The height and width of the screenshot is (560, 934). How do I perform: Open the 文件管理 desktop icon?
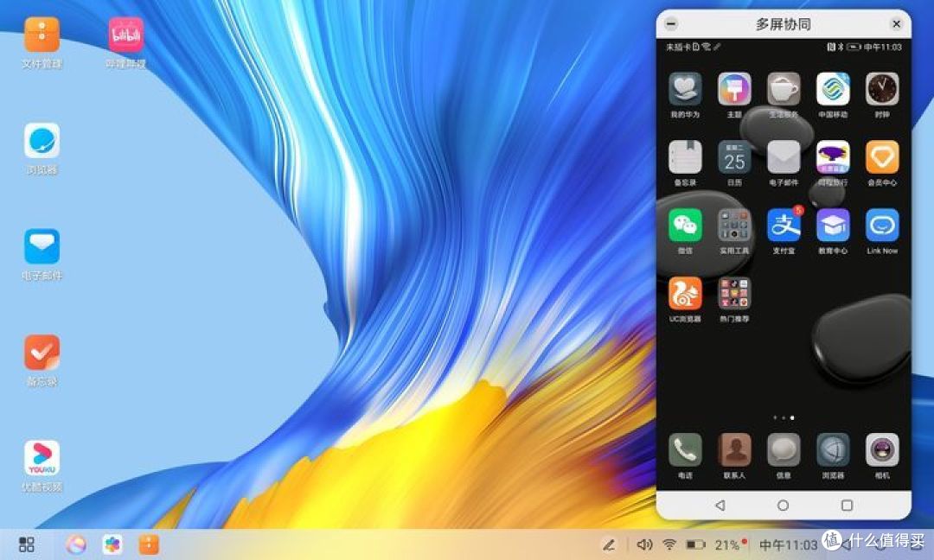pyautogui.click(x=42, y=35)
